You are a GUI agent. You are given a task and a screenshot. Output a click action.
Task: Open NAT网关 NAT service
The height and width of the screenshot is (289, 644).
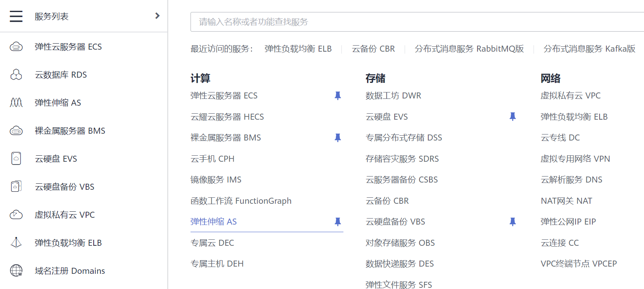[x=566, y=201]
